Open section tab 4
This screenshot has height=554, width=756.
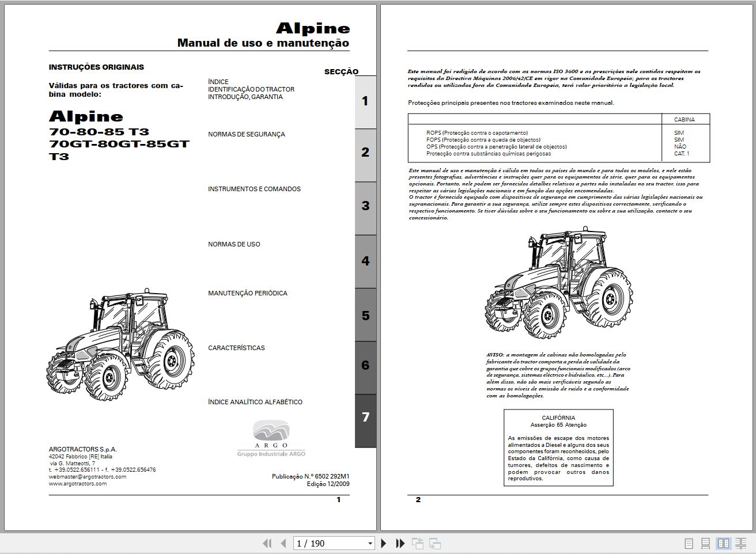[365, 261]
